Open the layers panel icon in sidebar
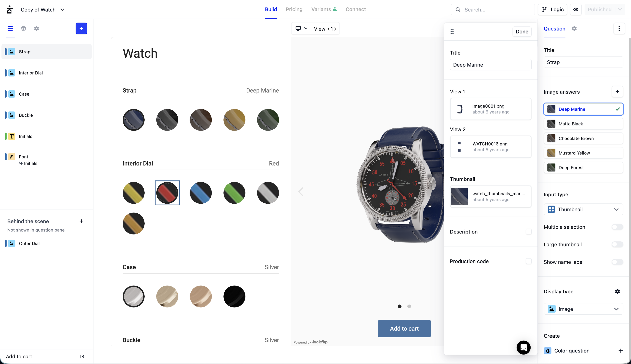631x364 pixels. click(x=23, y=29)
